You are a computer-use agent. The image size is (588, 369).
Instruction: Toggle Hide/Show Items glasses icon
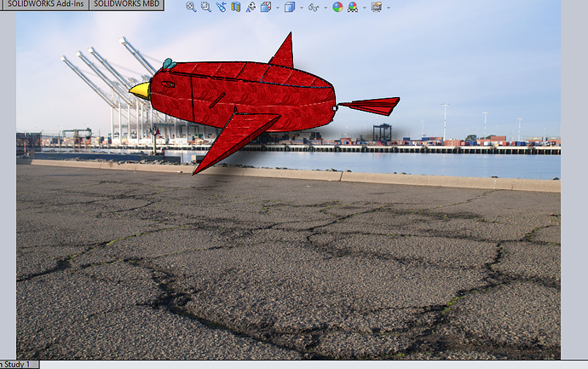coord(313,7)
